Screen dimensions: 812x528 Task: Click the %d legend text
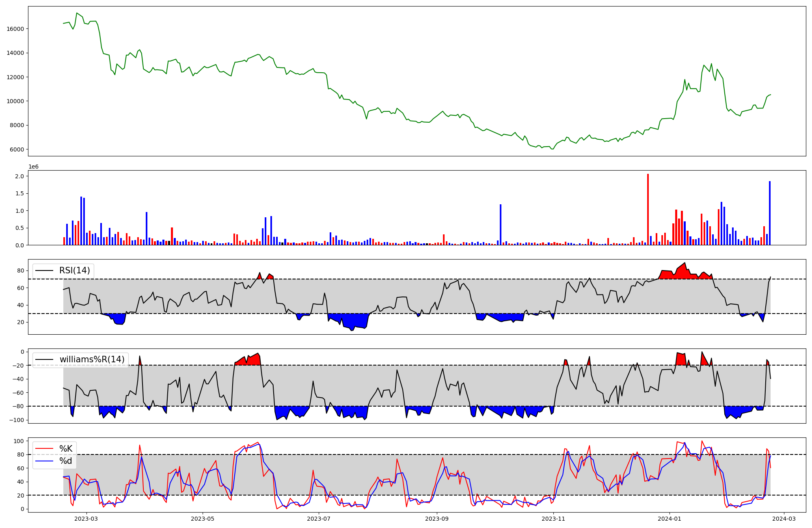66,461
